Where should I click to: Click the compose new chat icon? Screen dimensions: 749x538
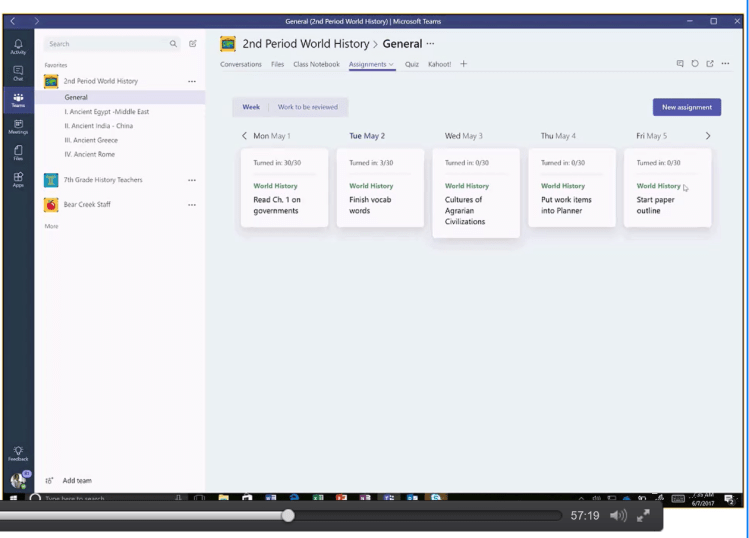193,44
